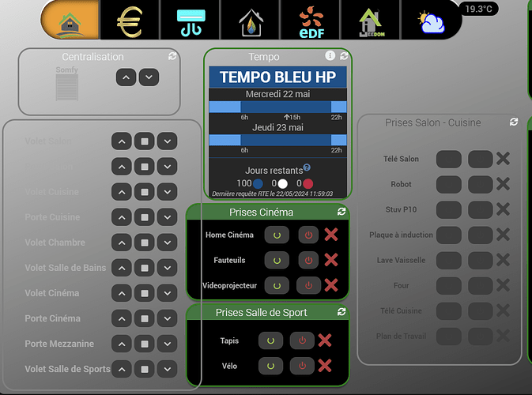Open the weather cloud icon
The height and width of the screenshot is (395, 532).
click(x=432, y=23)
